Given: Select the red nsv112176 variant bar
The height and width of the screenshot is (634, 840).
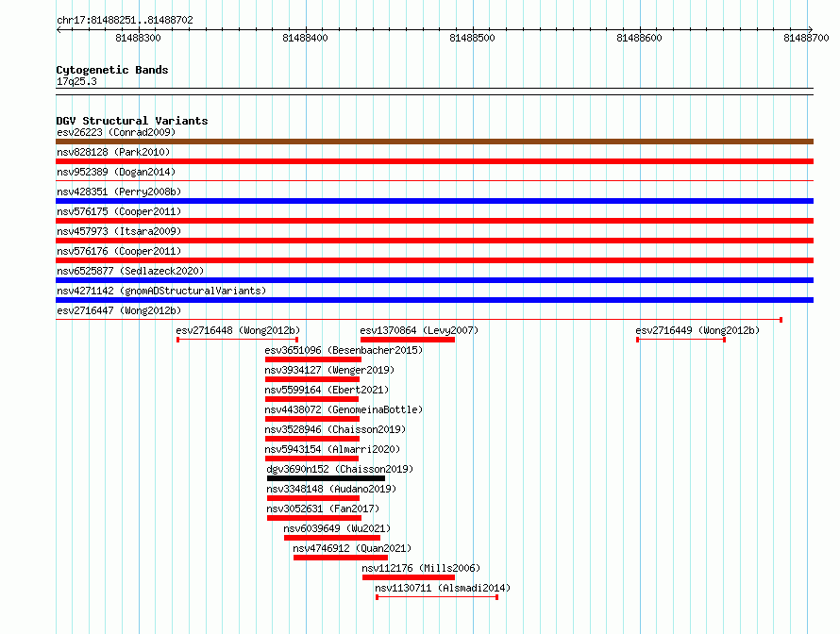Looking at the screenshot, I should [409, 577].
